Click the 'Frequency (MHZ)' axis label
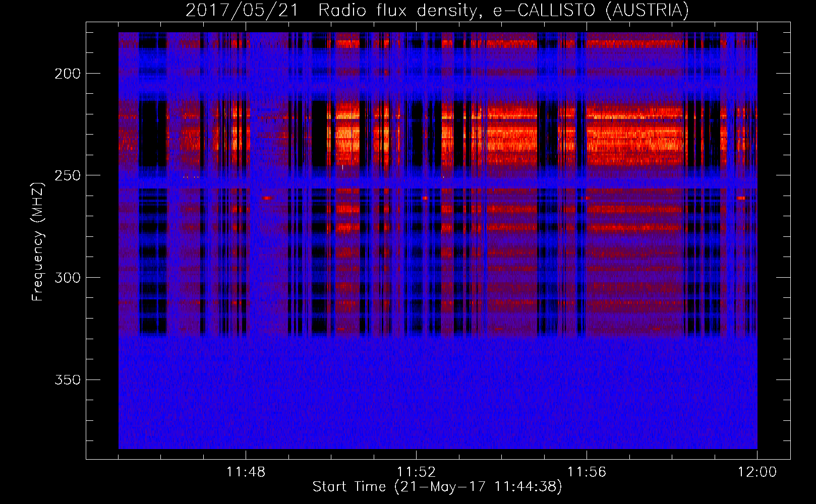Viewport: 816px width, 504px height. [38, 241]
